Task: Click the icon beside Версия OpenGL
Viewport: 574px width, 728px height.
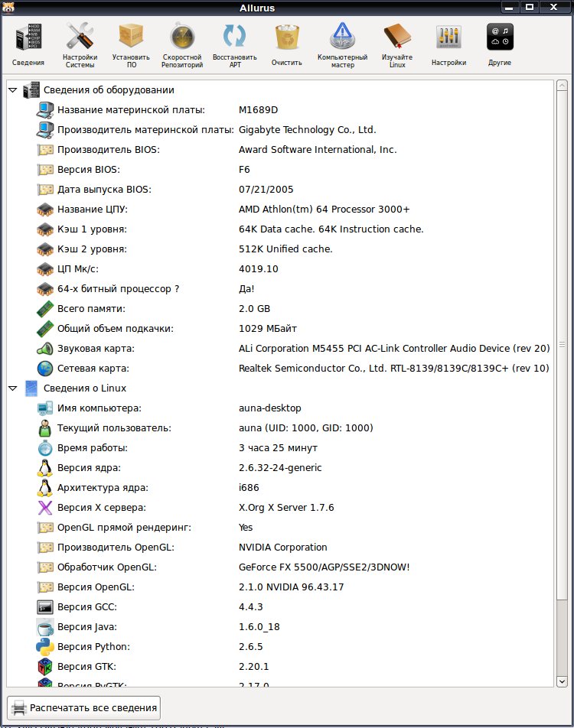Action: pyautogui.click(x=45, y=587)
